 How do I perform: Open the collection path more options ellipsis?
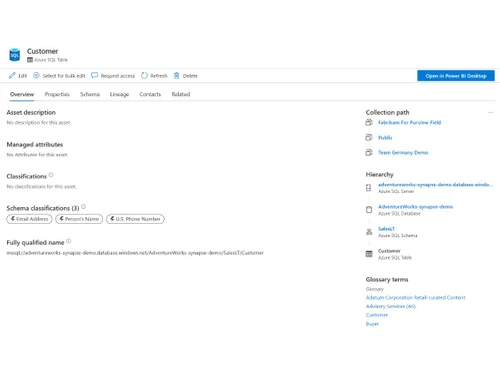pyautogui.click(x=490, y=112)
